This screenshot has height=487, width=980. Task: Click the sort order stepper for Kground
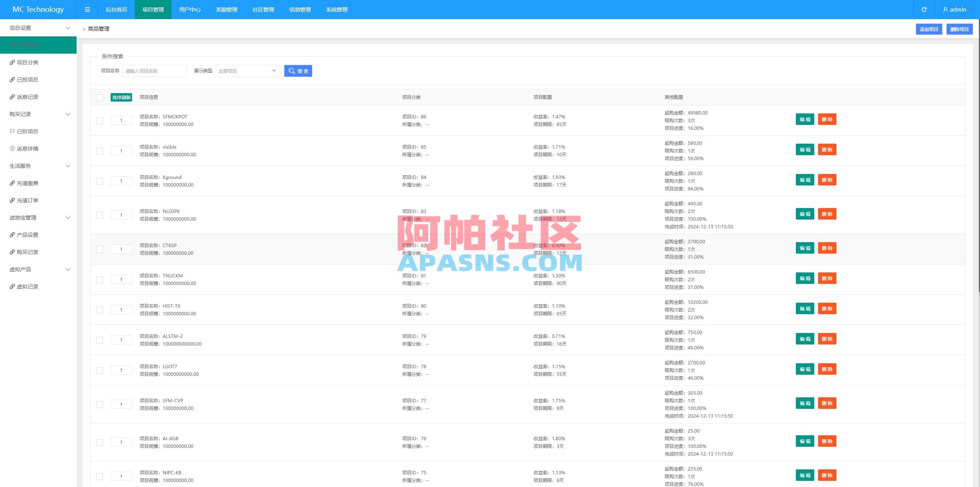(121, 180)
